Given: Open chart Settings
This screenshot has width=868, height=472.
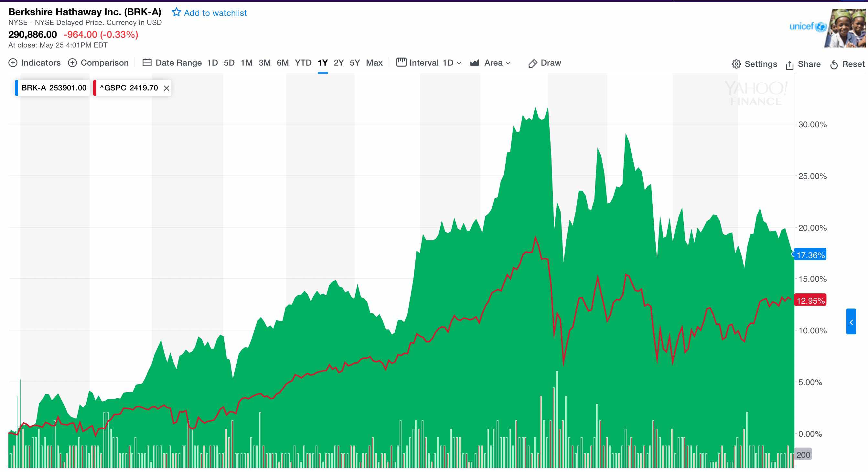Looking at the screenshot, I should (x=761, y=64).
